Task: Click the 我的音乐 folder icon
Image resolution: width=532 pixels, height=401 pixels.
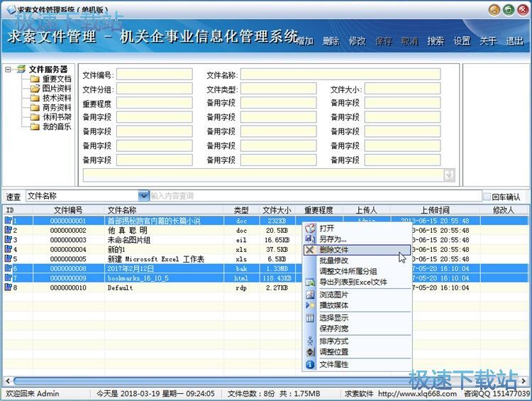Action: 35,126
